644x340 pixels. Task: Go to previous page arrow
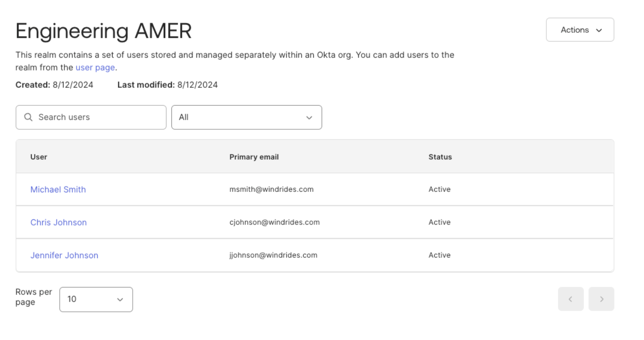point(570,299)
